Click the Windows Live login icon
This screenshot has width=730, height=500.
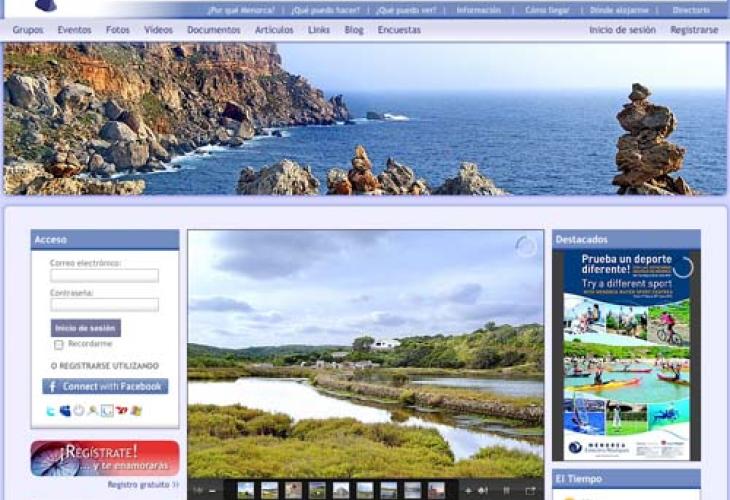(65, 411)
